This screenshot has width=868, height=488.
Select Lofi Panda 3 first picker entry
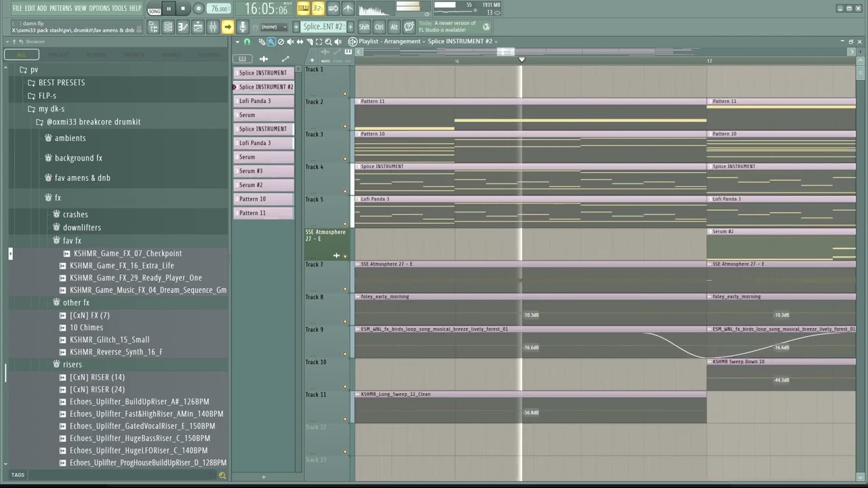[x=264, y=101]
